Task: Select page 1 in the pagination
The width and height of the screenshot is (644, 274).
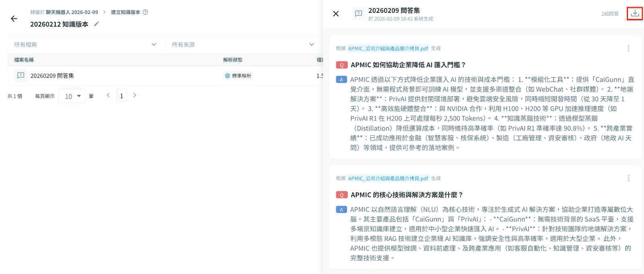Action: [122, 96]
